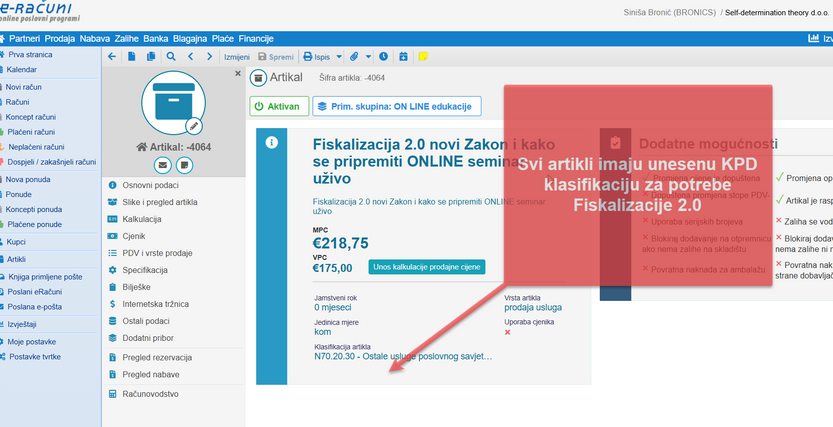Open Moje postavke in the sidebar
This screenshot has width=833, height=427.
click(31, 341)
